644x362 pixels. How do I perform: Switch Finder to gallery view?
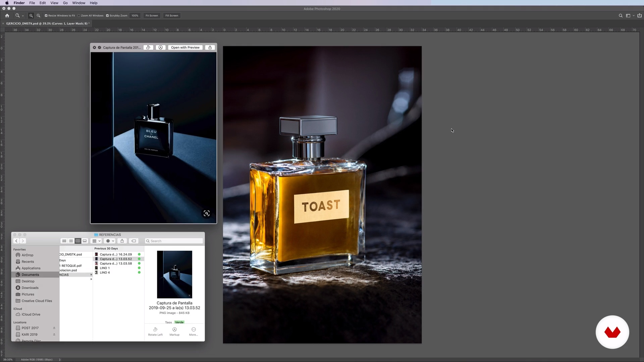tap(85, 241)
